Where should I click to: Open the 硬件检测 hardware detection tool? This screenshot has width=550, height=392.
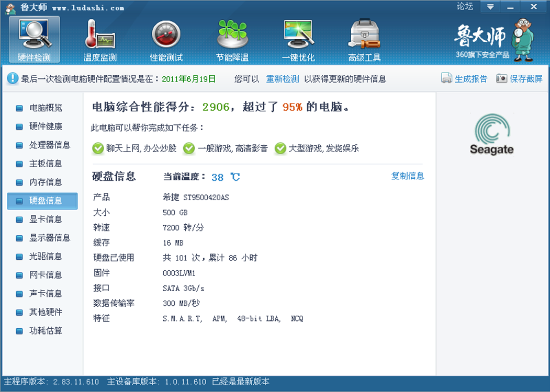click(x=35, y=39)
